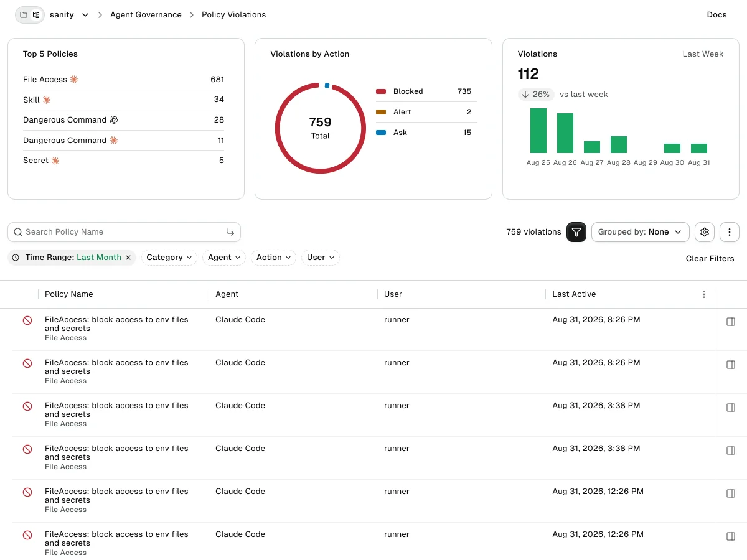Click the red Blocked legend swatch
This screenshot has width=747, height=560.
[381, 91]
